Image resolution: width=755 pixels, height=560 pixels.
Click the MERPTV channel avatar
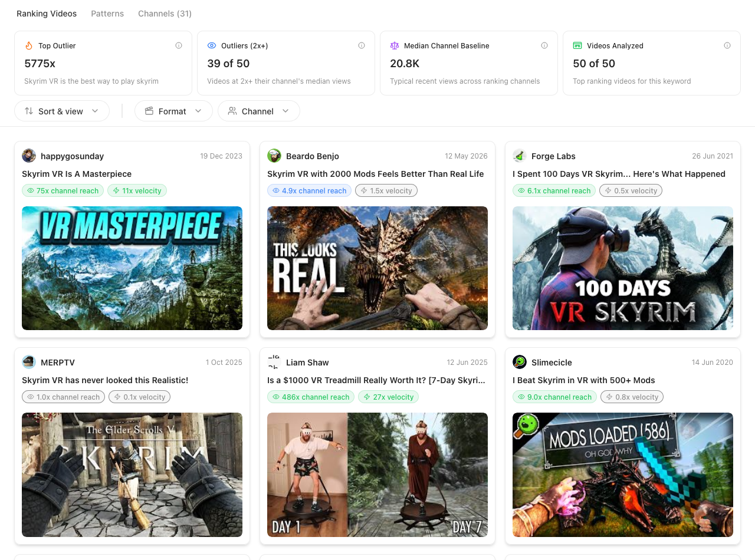pyautogui.click(x=29, y=362)
